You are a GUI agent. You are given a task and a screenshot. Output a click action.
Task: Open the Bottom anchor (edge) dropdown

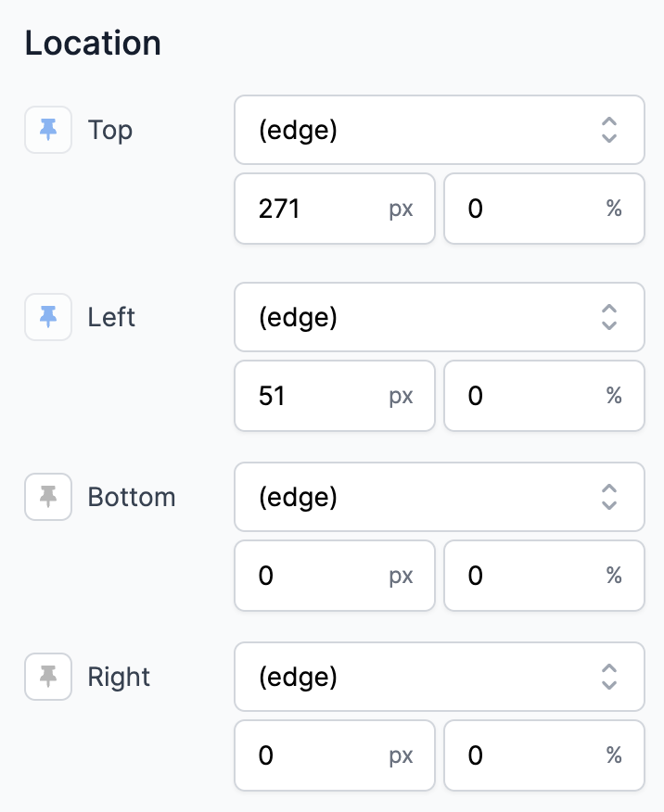[440, 497]
